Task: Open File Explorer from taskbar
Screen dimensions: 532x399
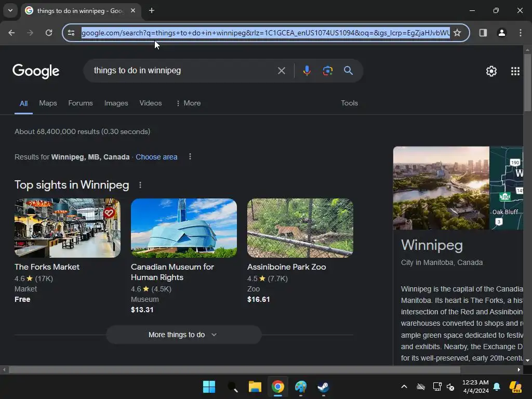Action: (x=255, y=387)
